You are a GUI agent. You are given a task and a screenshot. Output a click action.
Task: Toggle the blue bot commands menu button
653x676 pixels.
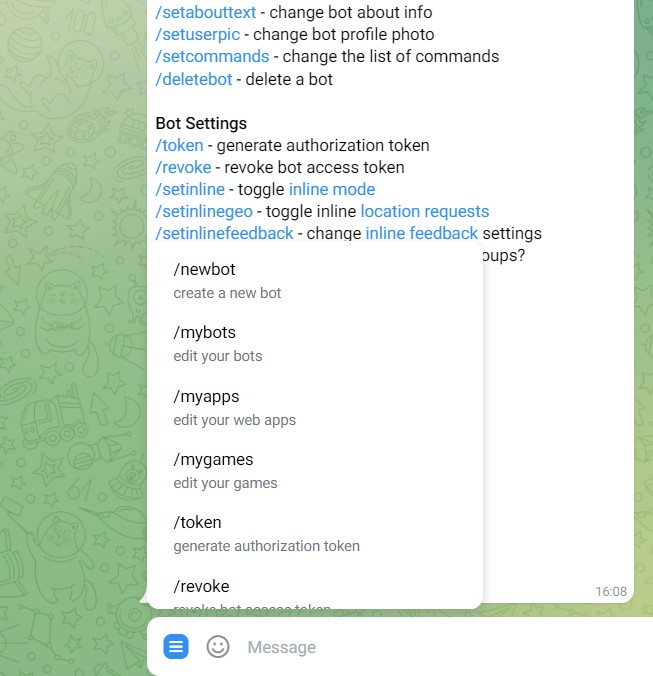(176, 646)
